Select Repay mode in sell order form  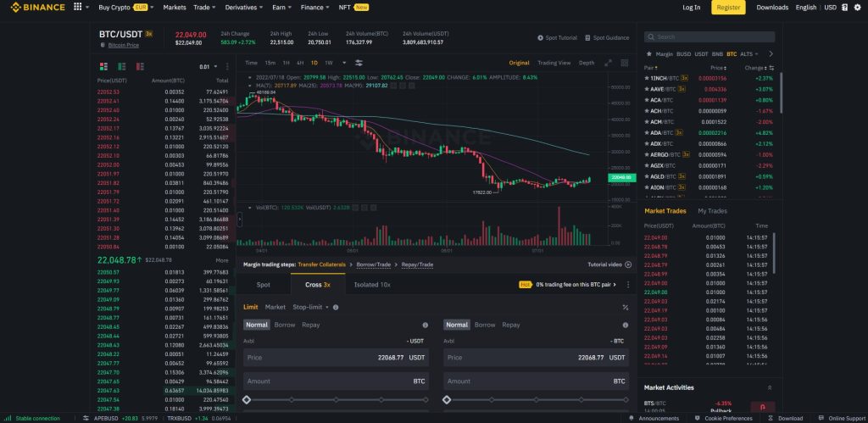click(x=511, y=325)
